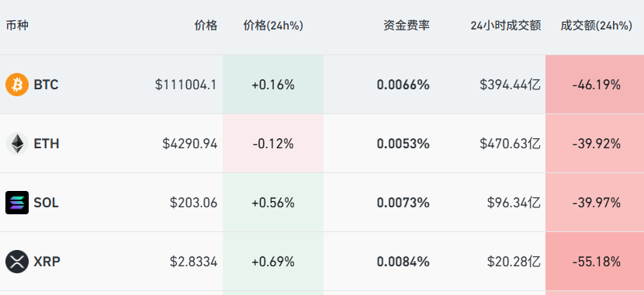Click XRP volume change -55.18% cell
644x295 pixels.
tap(594, 262)
